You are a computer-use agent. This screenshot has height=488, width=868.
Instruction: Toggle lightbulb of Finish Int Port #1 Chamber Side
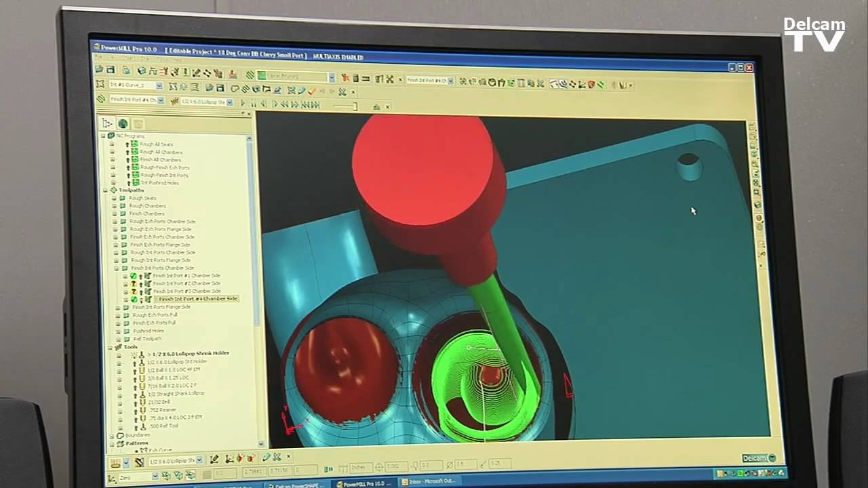140,277
